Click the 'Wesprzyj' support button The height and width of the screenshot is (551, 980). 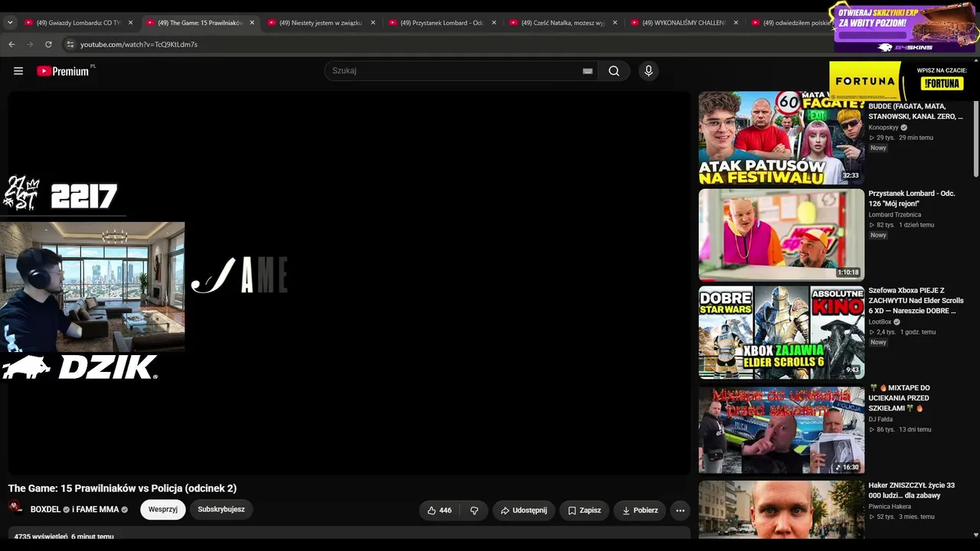tap(163, 510)
